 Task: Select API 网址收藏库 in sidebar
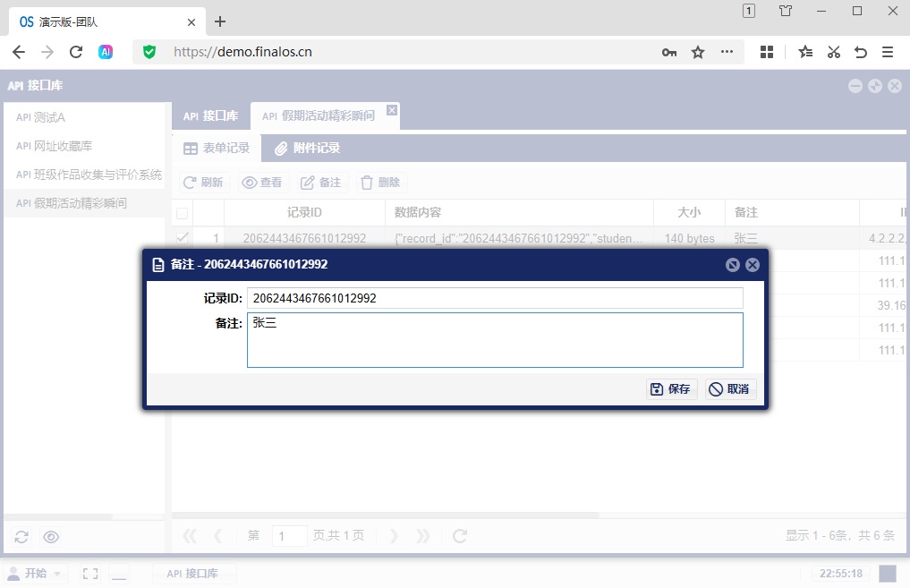click(x=84, y=146)
